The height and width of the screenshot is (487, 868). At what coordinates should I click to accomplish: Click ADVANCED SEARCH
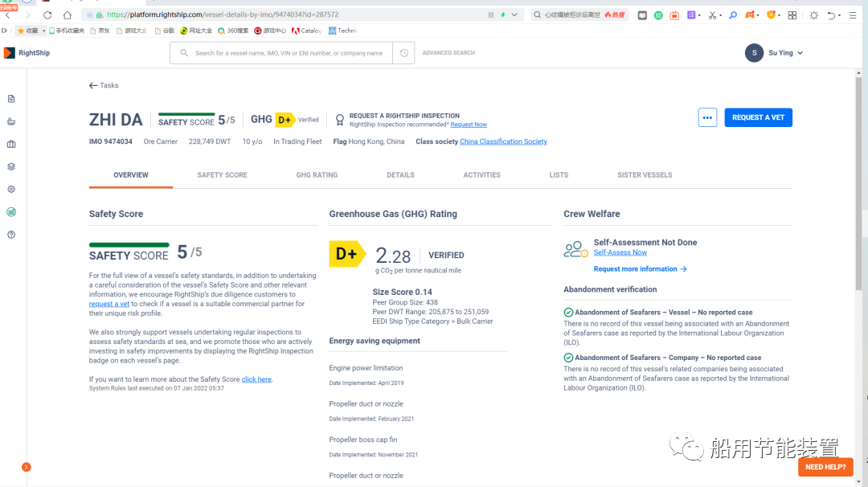(x=448, y=52)
